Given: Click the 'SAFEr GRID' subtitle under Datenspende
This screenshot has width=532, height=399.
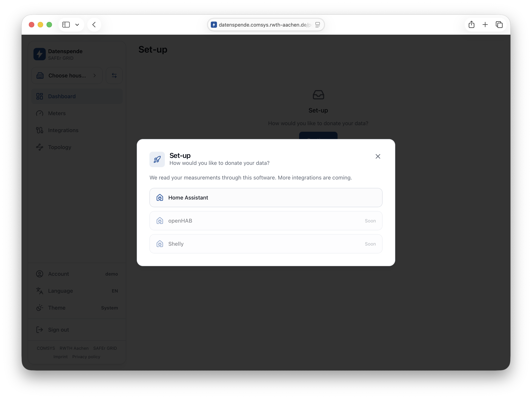Looking at the screenshot, I should click(x=61, y=58).
